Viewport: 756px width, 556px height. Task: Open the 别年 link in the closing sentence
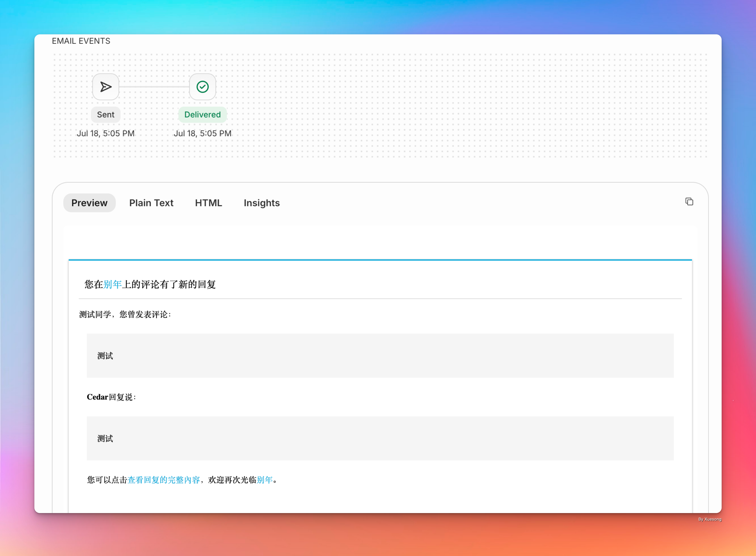click(265, 480)
